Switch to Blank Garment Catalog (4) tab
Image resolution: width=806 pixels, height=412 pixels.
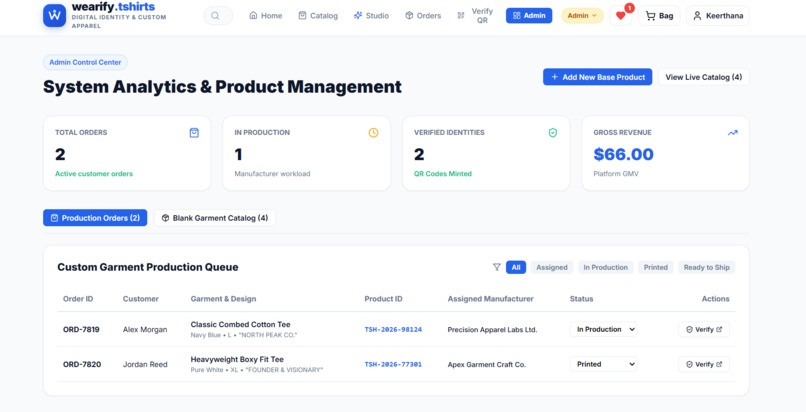pyautogui.click(x=215, y=218)
